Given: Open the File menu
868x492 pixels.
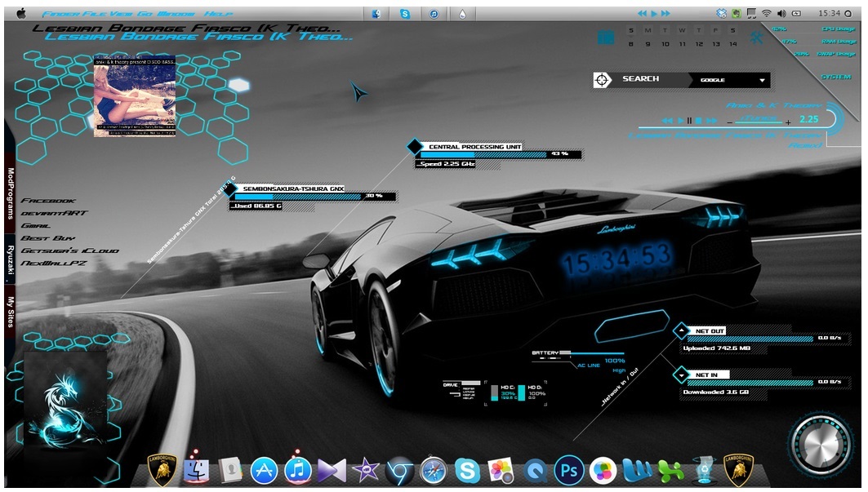Looking at the screenshot, I should click(x=96, y=14).
